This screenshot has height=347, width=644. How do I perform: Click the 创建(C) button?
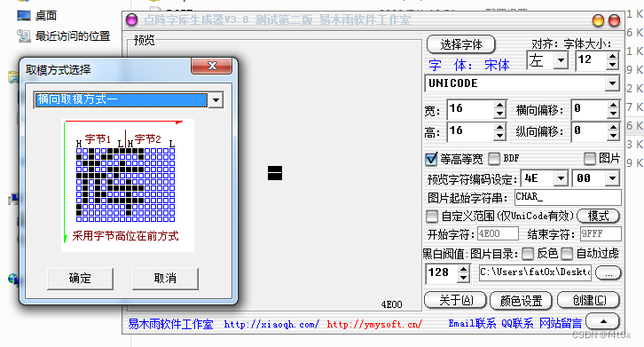[x=588, y=301]
